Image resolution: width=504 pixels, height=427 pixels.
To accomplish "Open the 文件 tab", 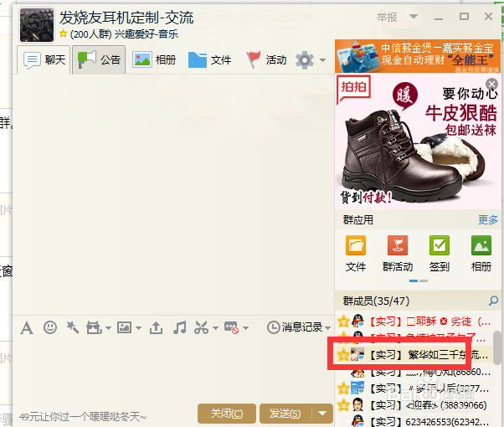I will (209, 59).
